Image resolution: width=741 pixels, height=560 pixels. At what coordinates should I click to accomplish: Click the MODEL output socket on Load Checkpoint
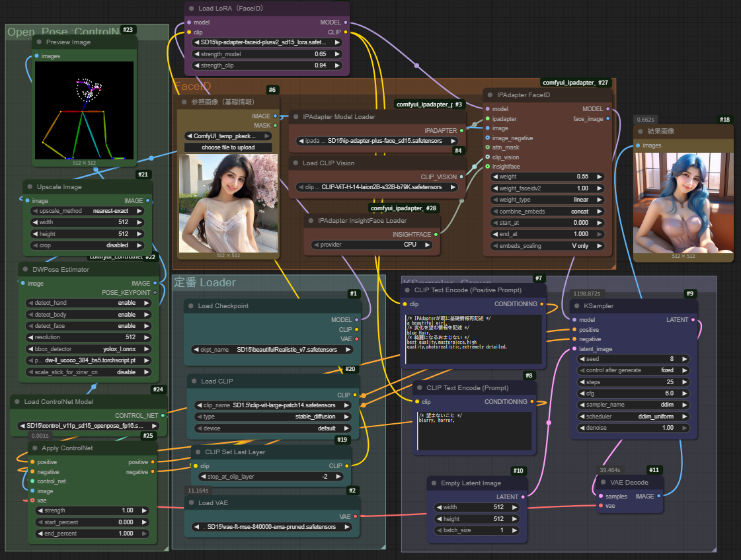[x=357, y=319]
